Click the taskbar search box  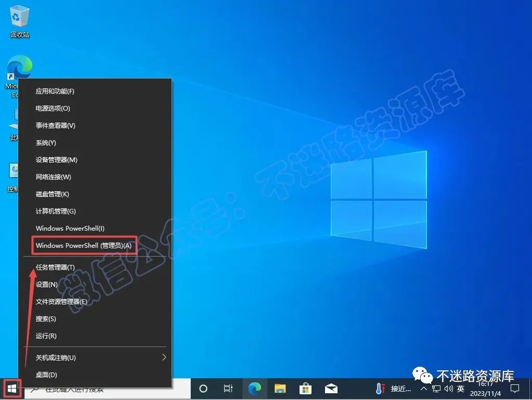(107, 389)
